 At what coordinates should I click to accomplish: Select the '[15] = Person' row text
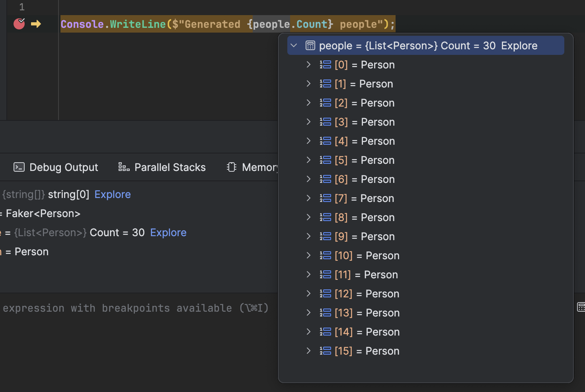pyautogui.click(x=367, y=351)
